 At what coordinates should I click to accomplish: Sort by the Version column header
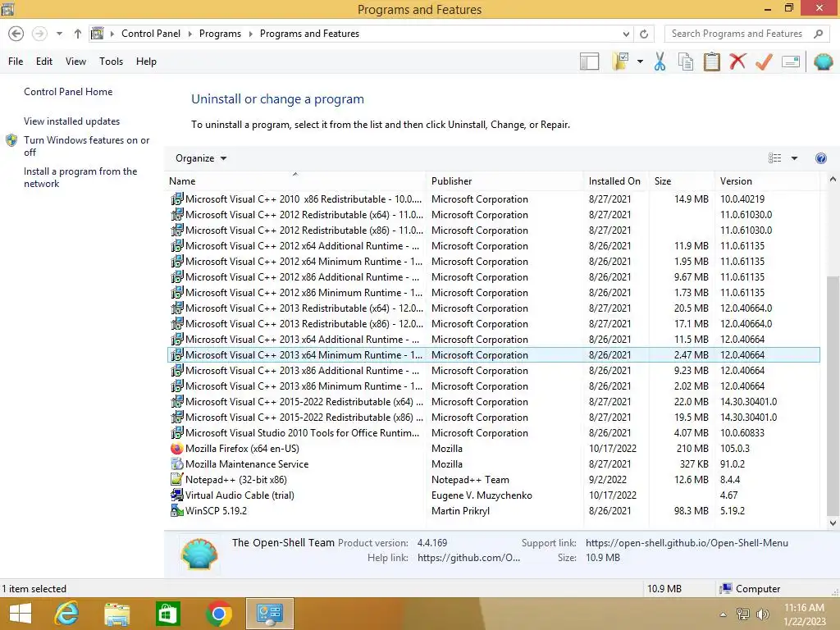(x=767, y=181)
